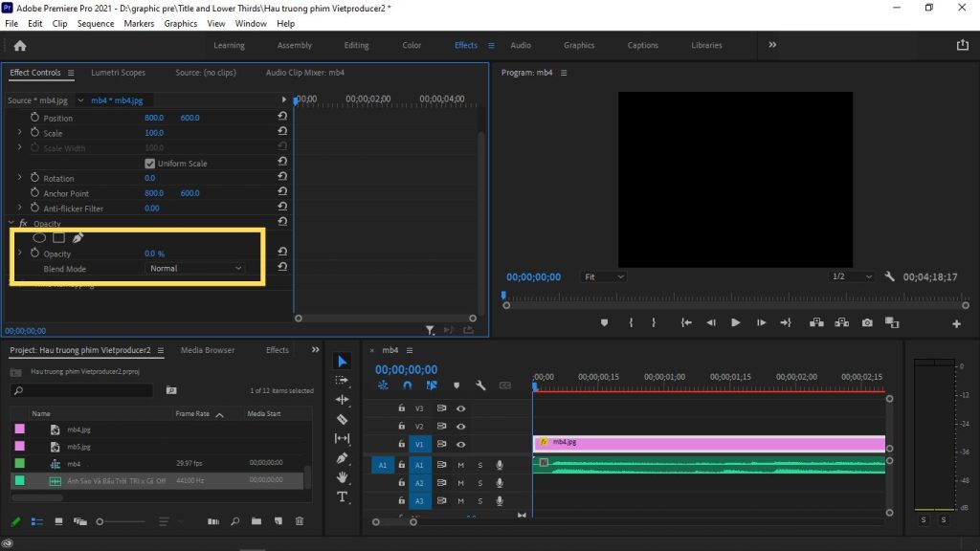
Task: Expand the Position property in Effect Controls
Action: pyautogui.click(x=19, y=118)
